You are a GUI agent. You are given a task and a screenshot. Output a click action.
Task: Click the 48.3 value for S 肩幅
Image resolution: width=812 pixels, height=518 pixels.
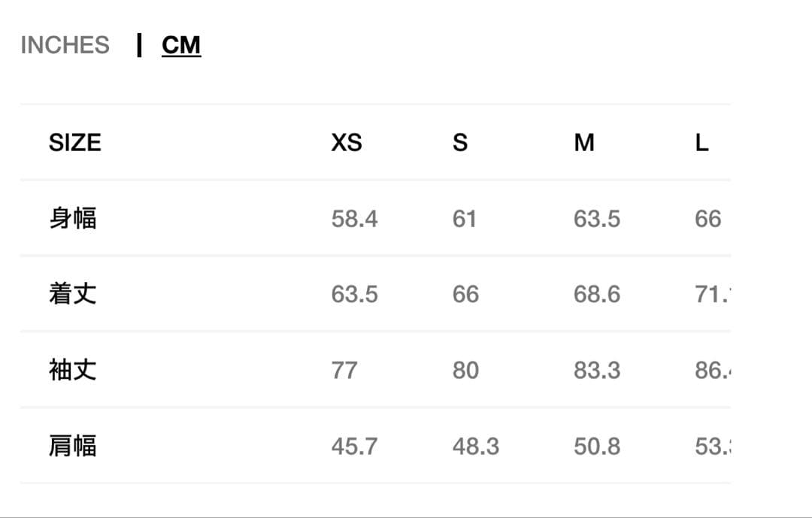coord(475,447)
